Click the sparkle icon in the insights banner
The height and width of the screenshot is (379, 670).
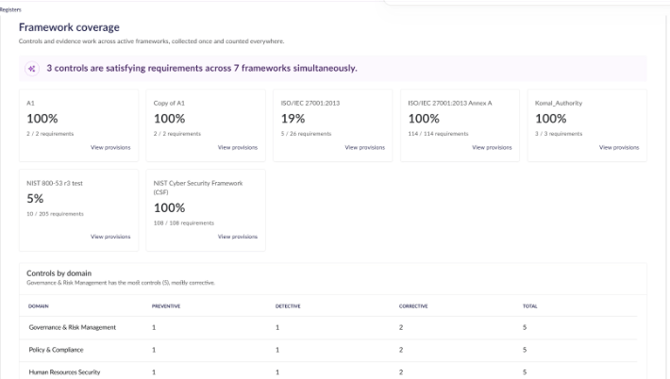(32, 68)
